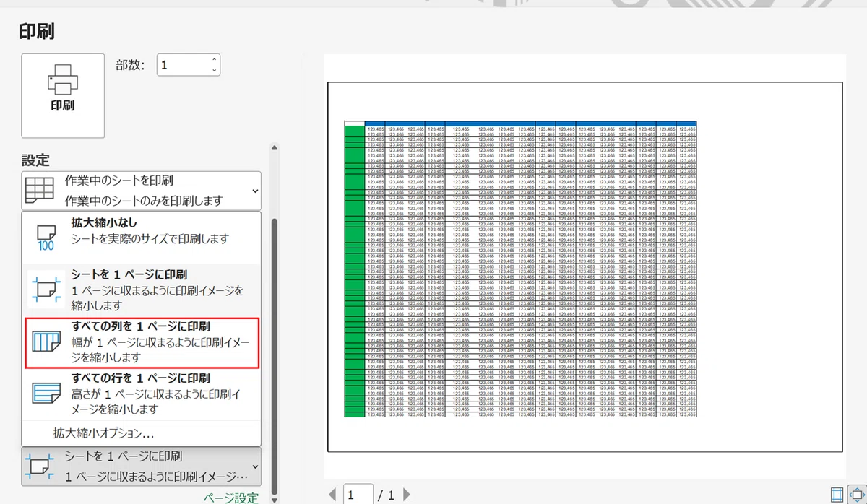The image size is (867, 504).
Task: Click the current page number field
Action: [358, 495]
